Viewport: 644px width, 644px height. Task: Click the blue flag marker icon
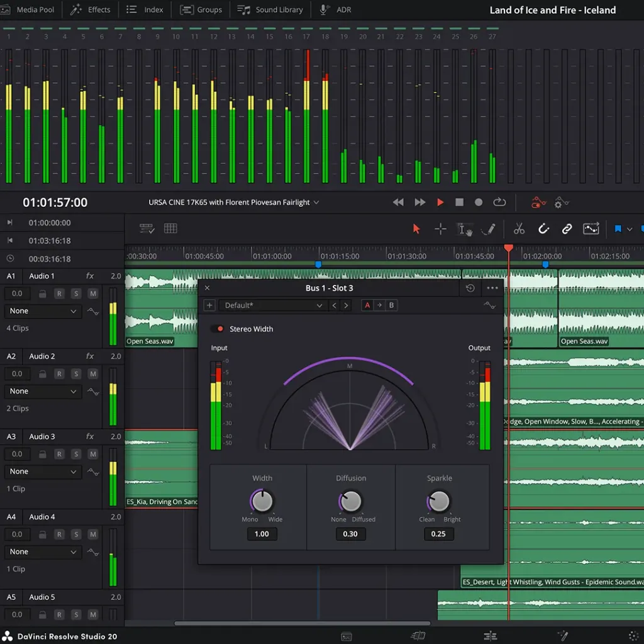pyautogui.click(x=618, y=229)
